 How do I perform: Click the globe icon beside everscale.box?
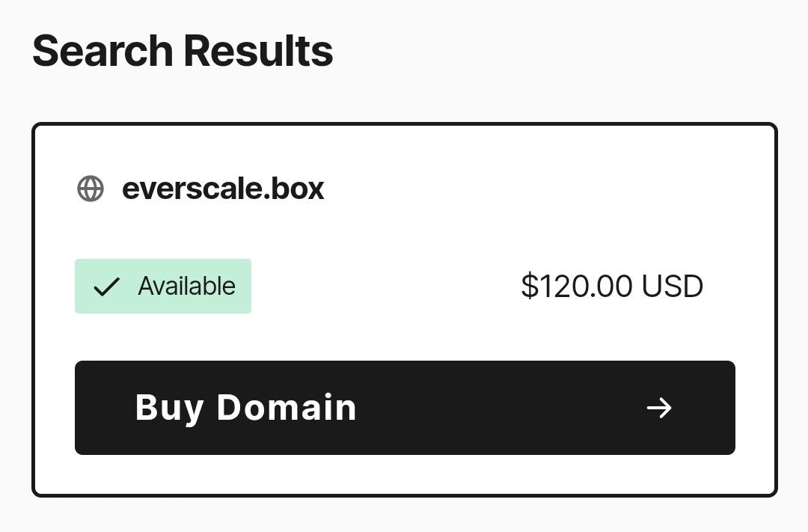coord(91,189)
